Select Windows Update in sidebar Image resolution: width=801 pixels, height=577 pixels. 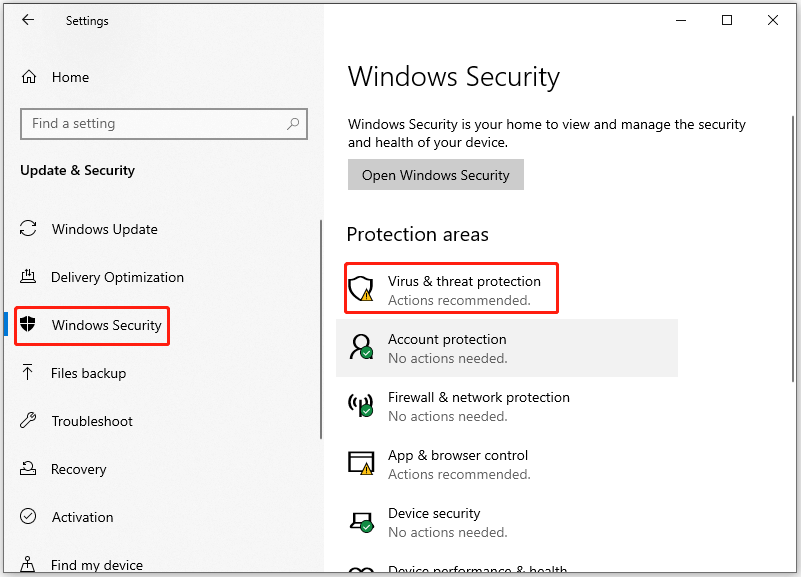click(x=104, y=229)
